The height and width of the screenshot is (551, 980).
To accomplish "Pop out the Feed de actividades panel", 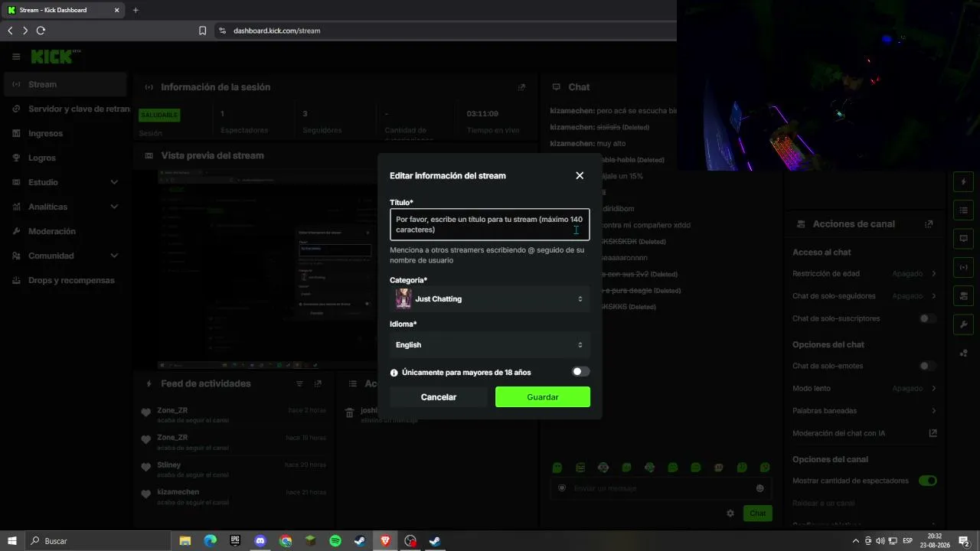I will (318, 383).
